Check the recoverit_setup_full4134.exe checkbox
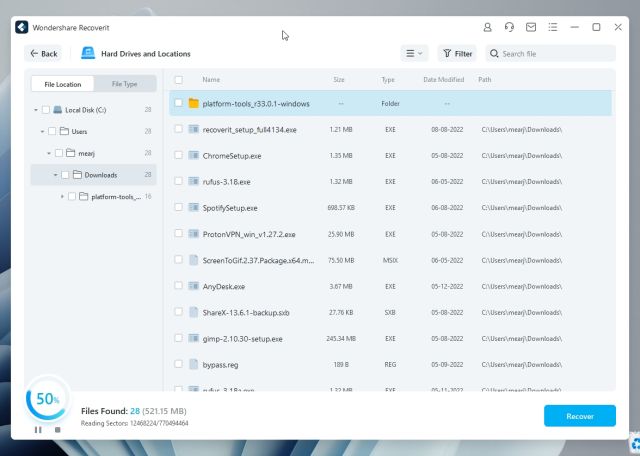This screenshot has height=456, width=640. (x=178, y=129)
